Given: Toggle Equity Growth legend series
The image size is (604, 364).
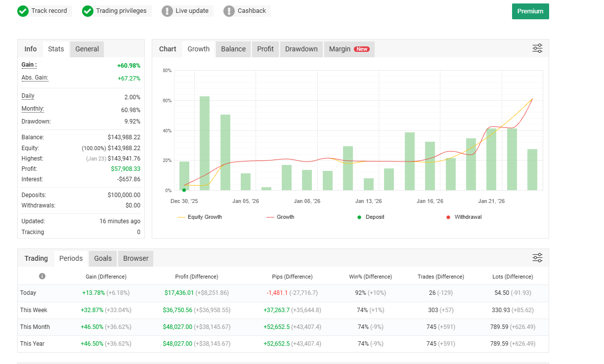Looking at the screenshot, I should [200, 217].
